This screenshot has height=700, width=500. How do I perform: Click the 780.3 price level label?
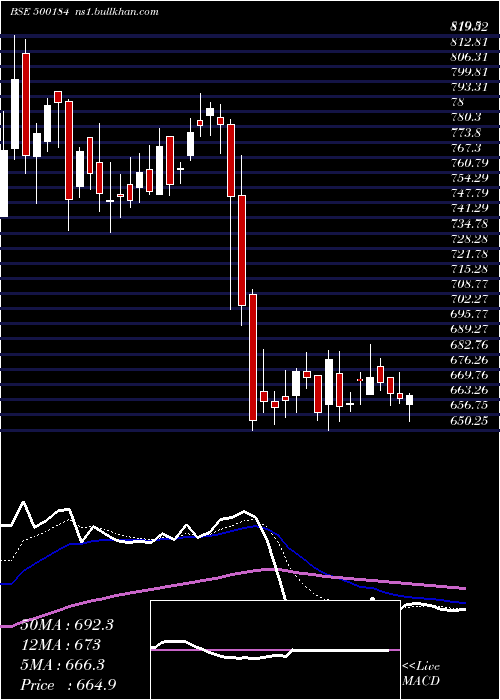click(467, 117)
